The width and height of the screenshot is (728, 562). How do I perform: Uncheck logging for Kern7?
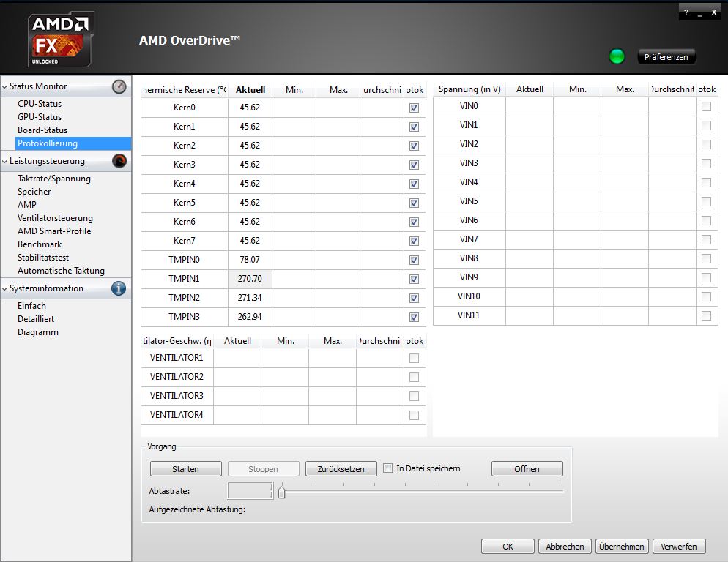point(414,241)
